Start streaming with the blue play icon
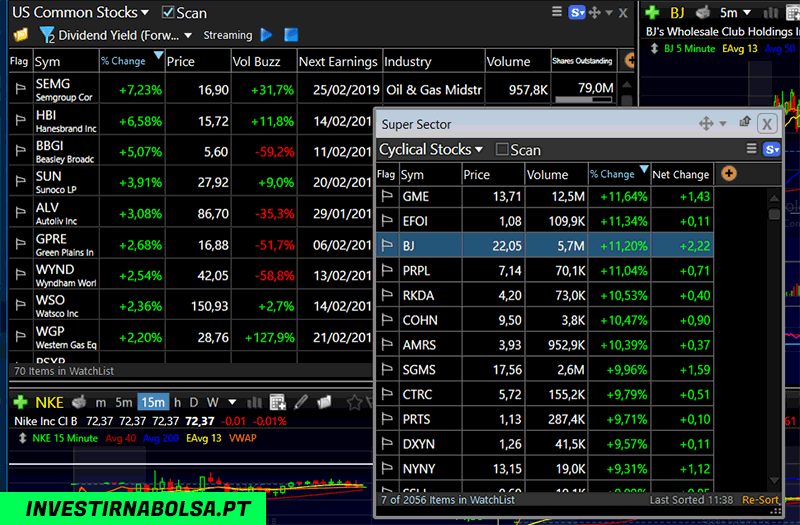This screenshot has height=525, width=800. click(266, 35)
